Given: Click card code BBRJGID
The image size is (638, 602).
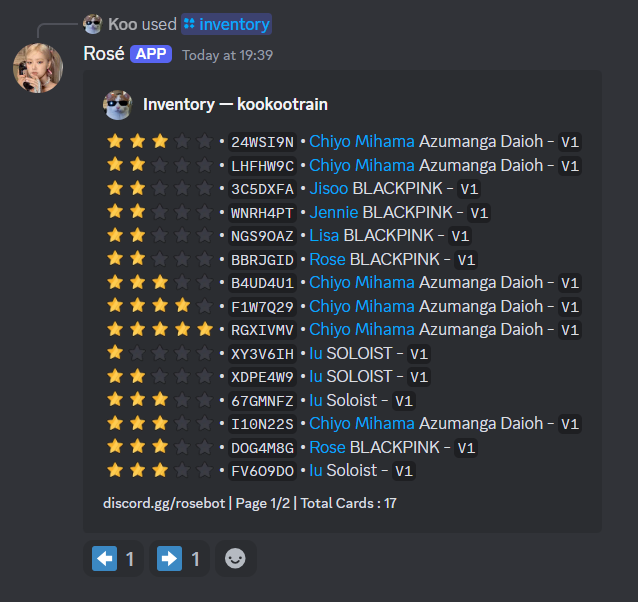Looking at the screenshot, I should (262, 260).
